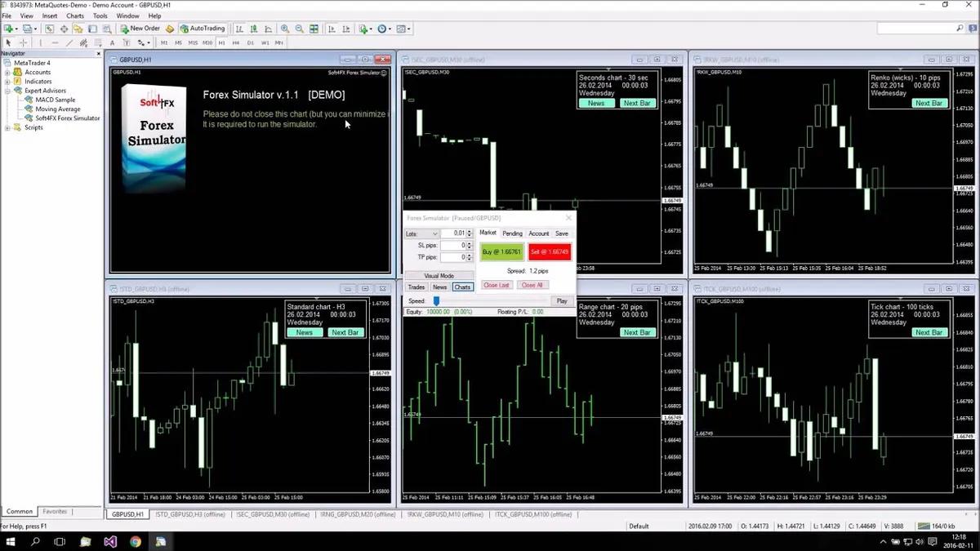Viewport: 980px width, 551px height.
Task: Open the Favorites tab in Navigator
Action: tap(56, 512)
